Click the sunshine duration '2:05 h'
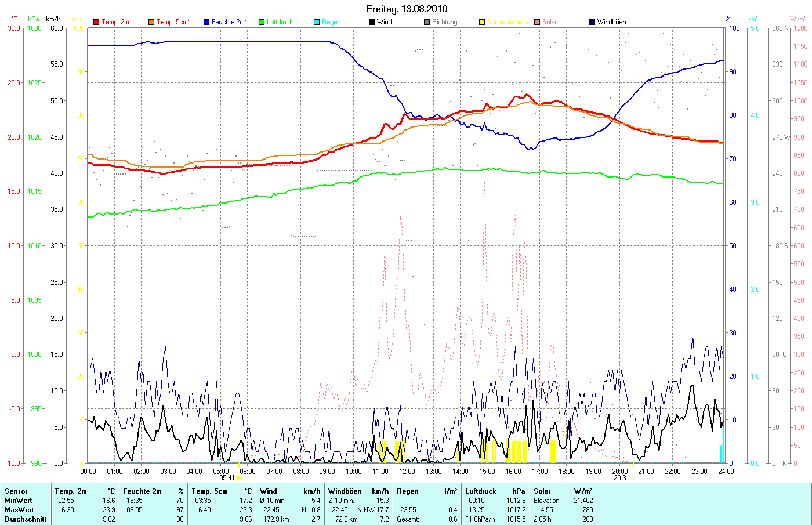The image size is (812, 525). tap(543, 519)
